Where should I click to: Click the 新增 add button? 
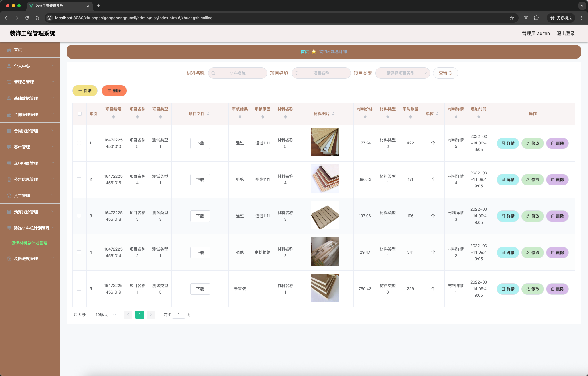(85, 91)
